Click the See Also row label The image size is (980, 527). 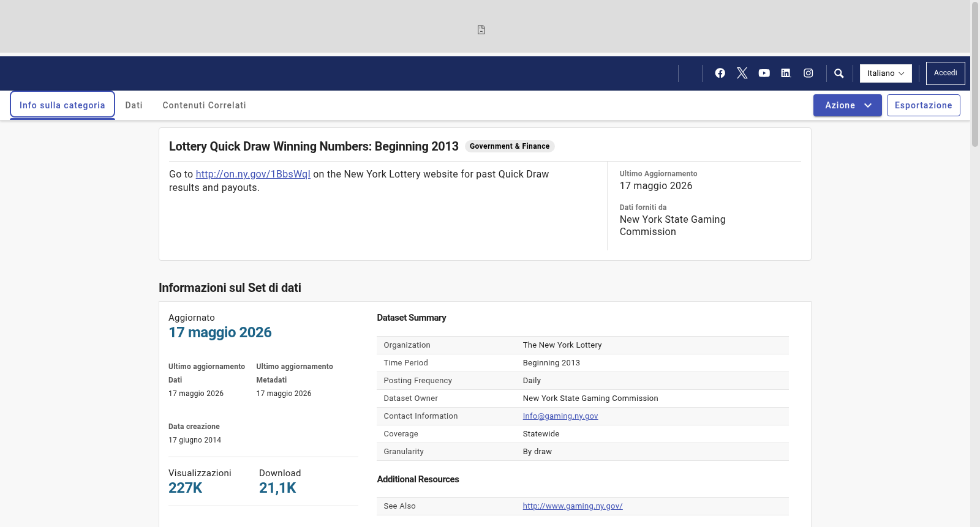(400, 506)
